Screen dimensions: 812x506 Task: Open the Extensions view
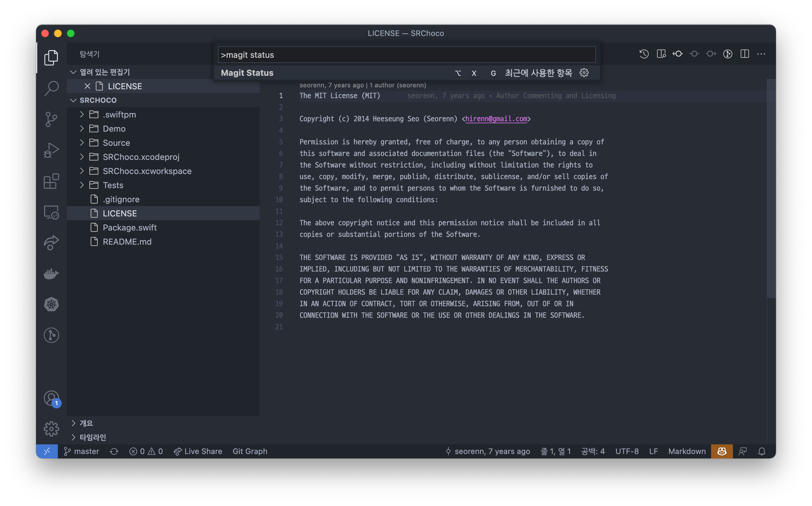(51, 181)
